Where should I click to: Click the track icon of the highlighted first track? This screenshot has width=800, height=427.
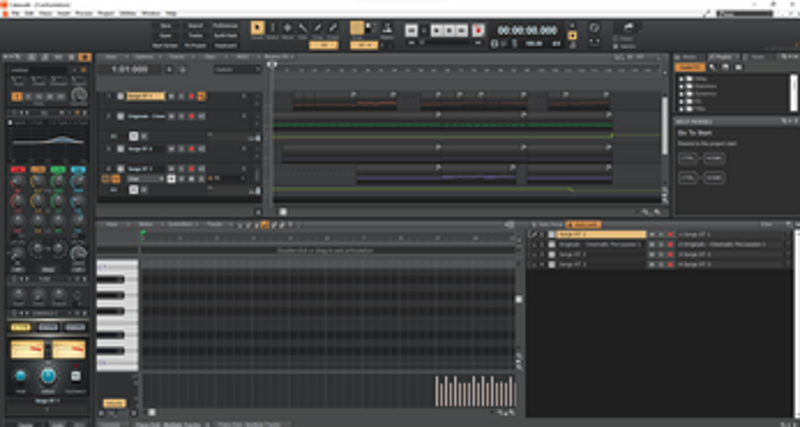tap(120, 96)
